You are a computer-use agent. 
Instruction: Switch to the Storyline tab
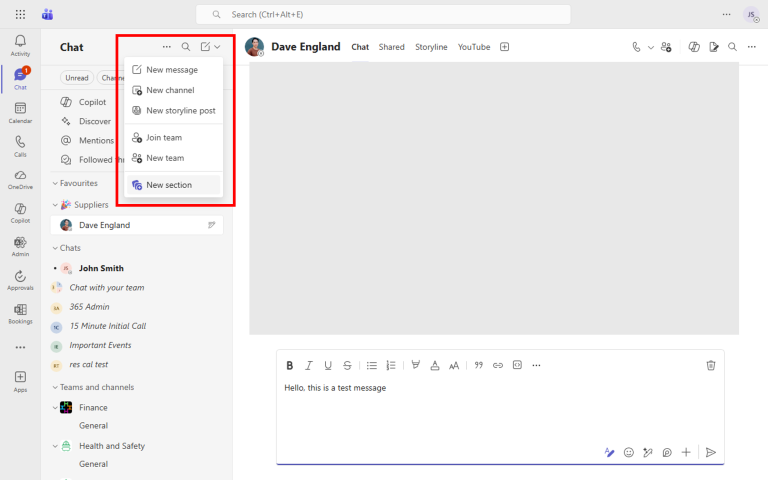point(431,47)
